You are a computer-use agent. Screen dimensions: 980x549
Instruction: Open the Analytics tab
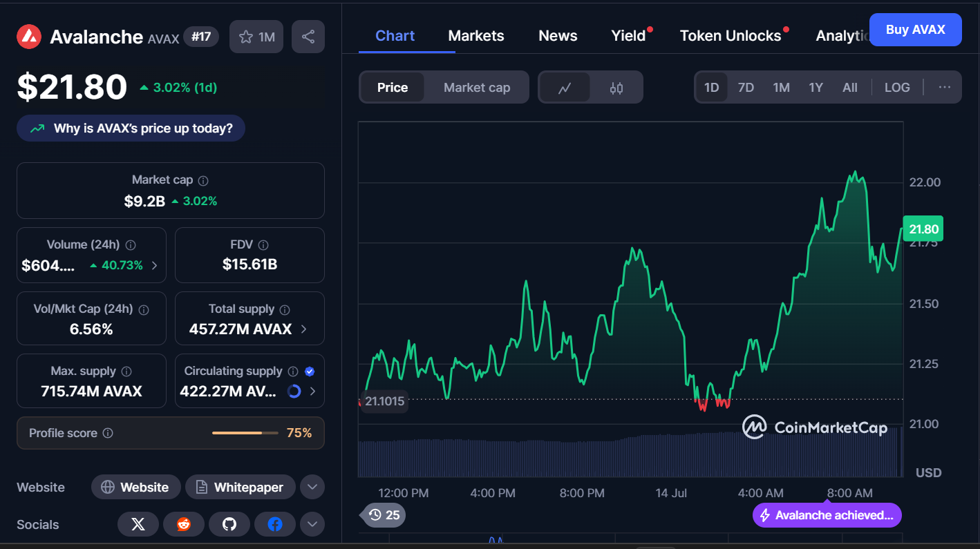click(842, 36)
